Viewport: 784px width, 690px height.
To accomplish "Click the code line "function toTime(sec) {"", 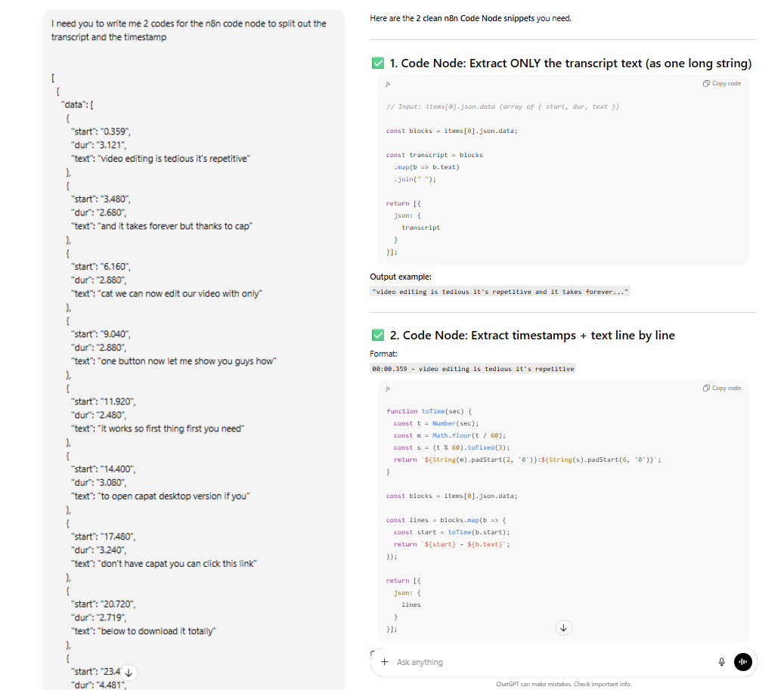I will [x=429, y=411].
